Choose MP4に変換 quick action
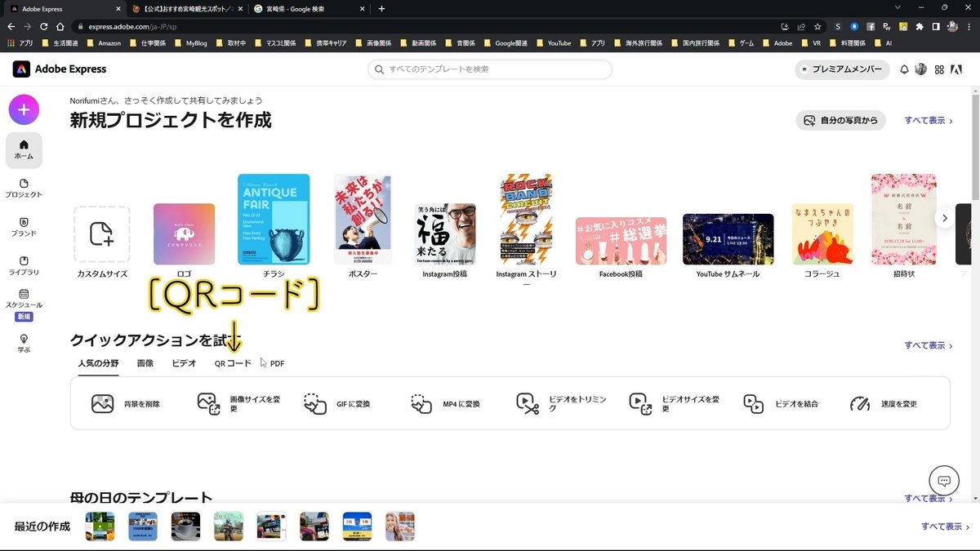The image size is (980, 551). [445, 403]
